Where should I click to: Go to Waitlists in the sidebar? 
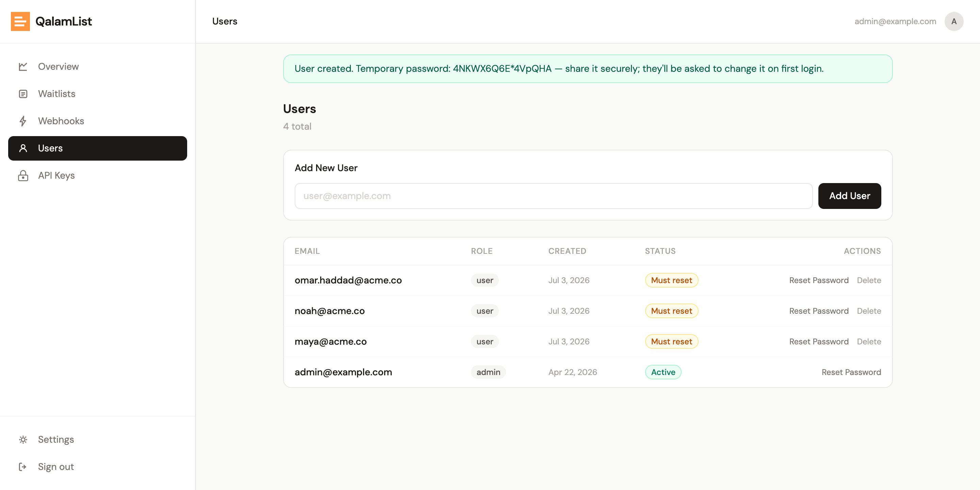pos(97,94)
